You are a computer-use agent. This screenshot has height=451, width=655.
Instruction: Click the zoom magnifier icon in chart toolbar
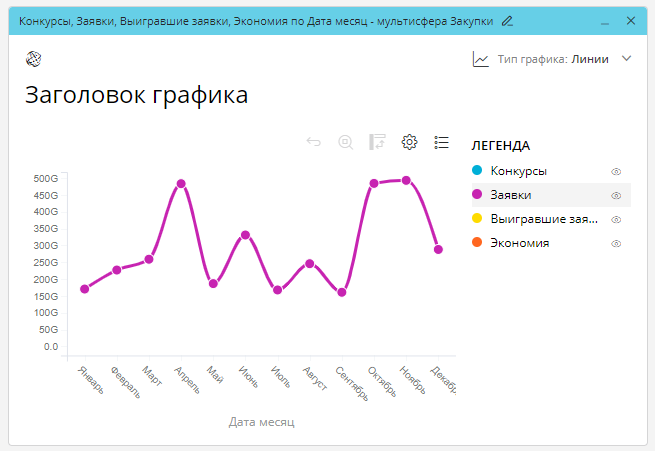point(345,142)
